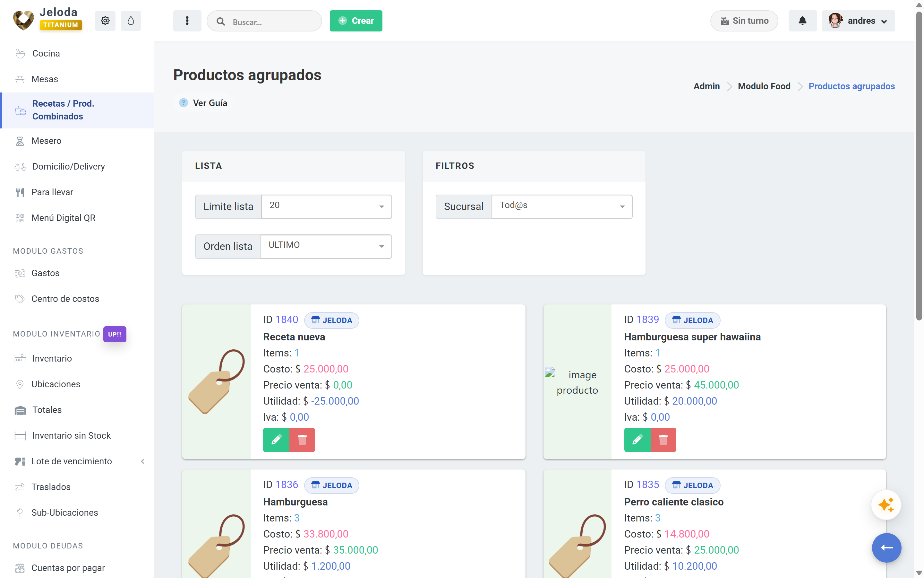924x578 pixels.
Task: Click the Sin turno button
Action: (x=744, y=21)
